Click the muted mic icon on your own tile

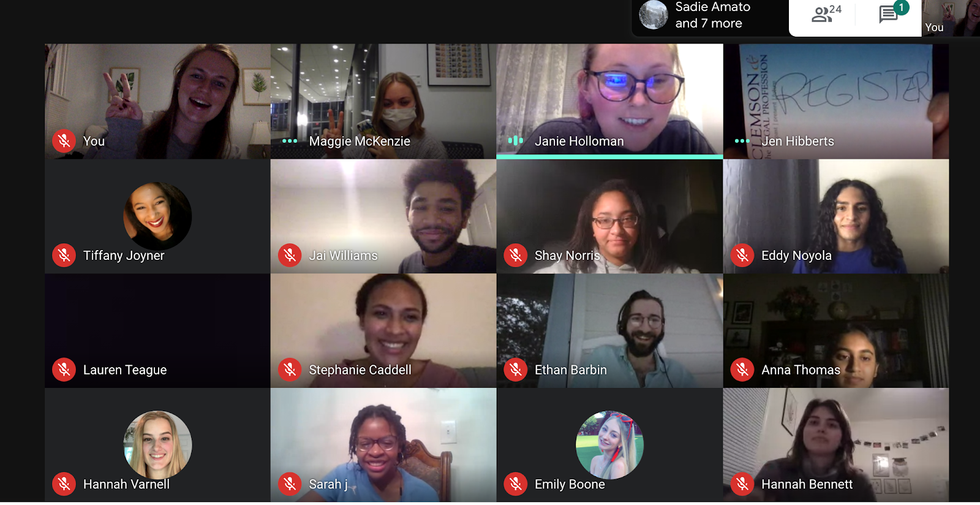click(x=64, y=141)
